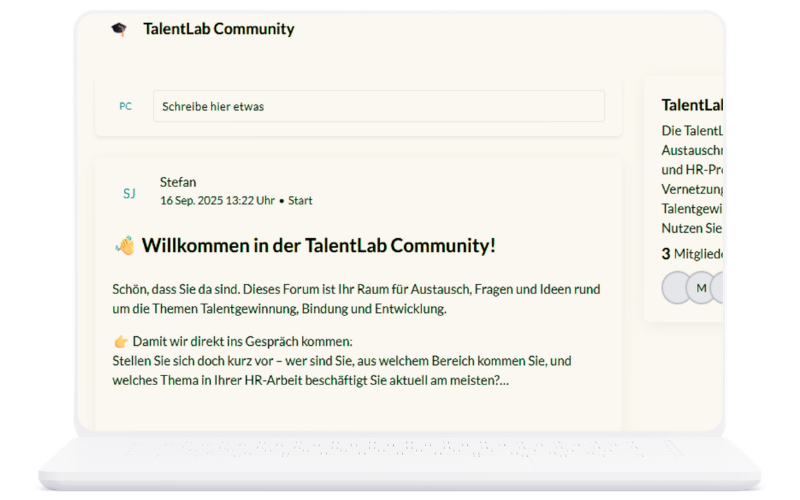Open the TalentLab Community header title
Screen dimensions: 800x500
coord(218,29)
